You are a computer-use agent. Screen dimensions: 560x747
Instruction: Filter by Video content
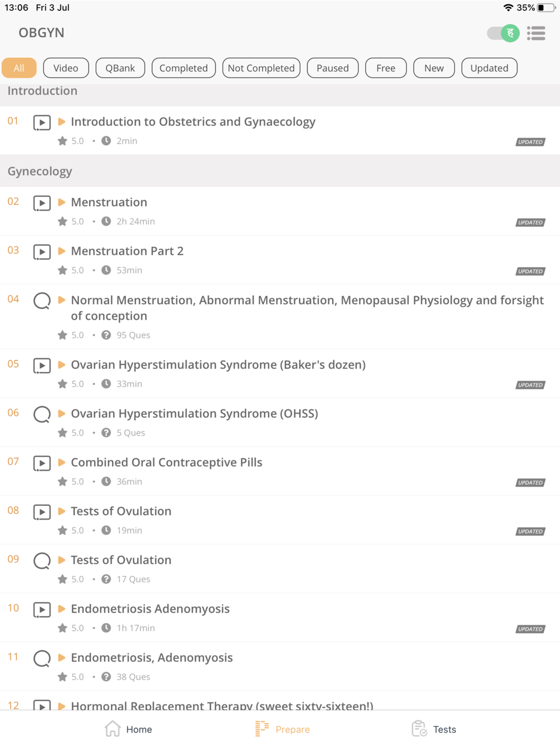tap(66, 68)
